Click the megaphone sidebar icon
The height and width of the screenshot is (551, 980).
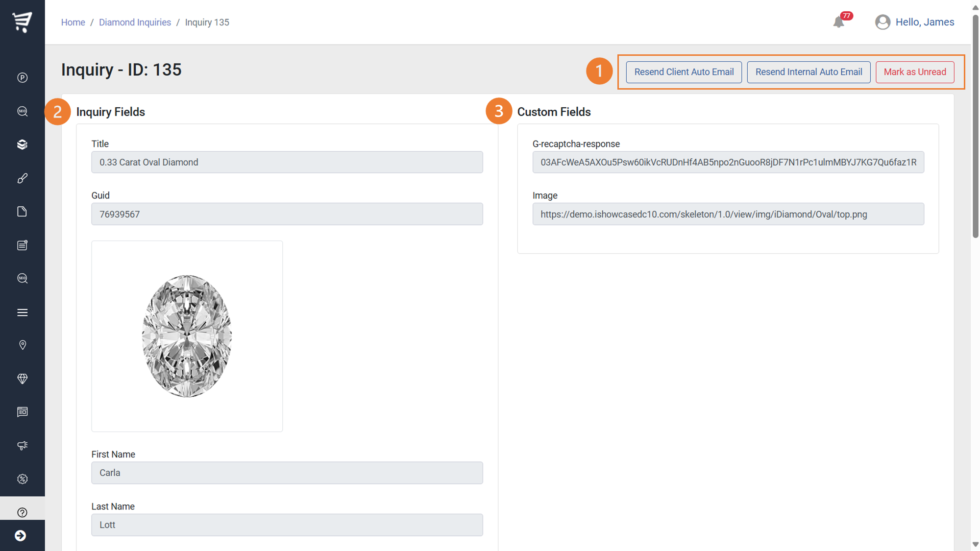[22, 445]
